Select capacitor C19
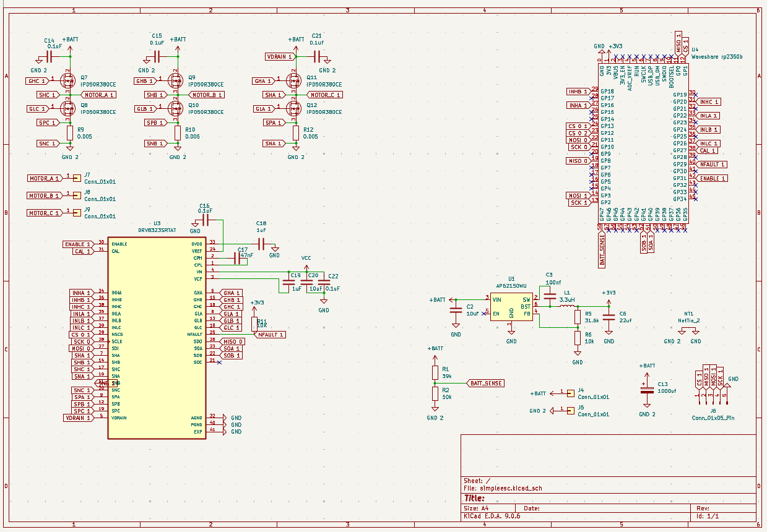The width and height of the screenshot is (767, 532). click(x=289, y=283)
